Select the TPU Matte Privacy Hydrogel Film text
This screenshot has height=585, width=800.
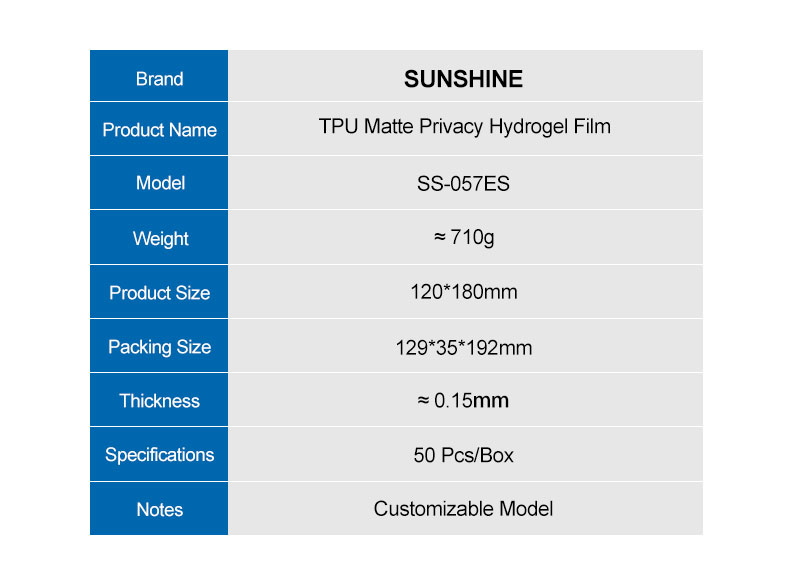[x=464, y=127]
